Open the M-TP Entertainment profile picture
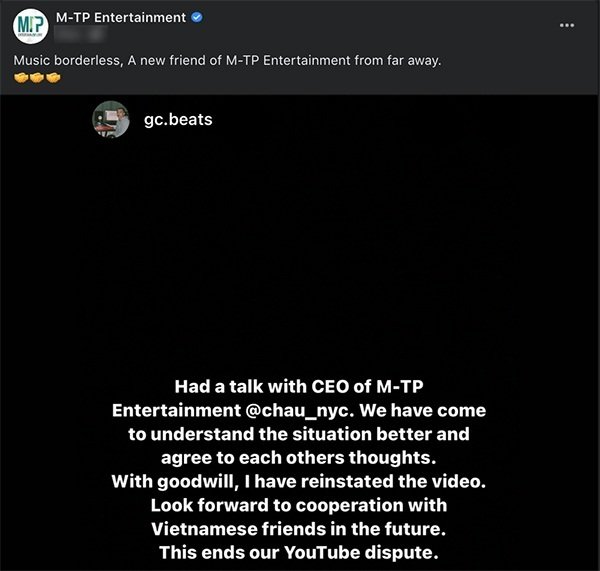The width and height of the screenshot is (600, 571). 31,26
